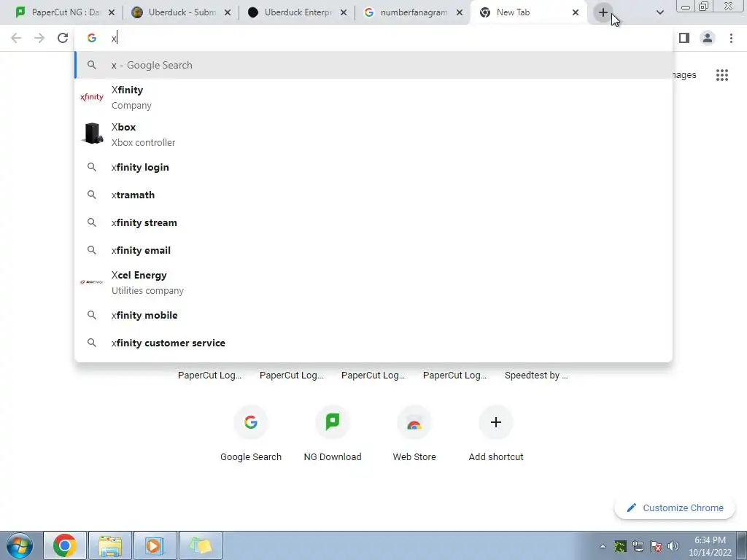Open Windows Media Player from the taskbar
The height and width of the screenshot is (560, 747).
(x=155, y=545)
